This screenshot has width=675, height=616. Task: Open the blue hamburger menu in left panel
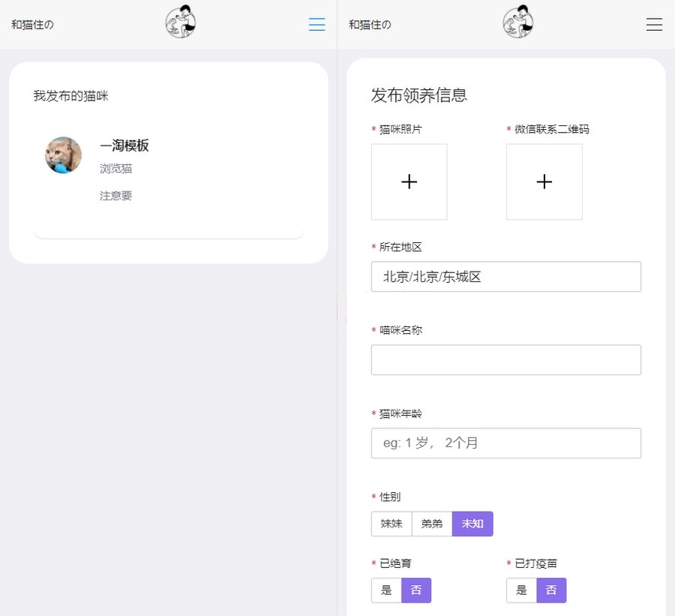[316, 25]
